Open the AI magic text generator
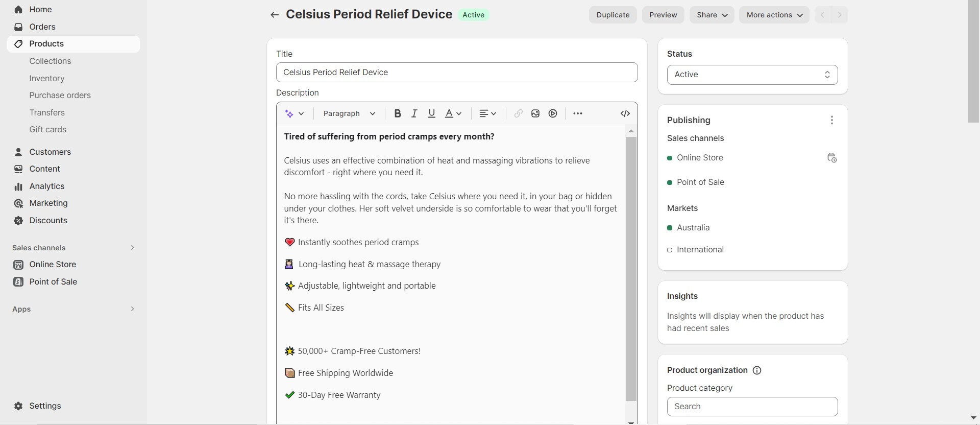Image resolution: width=980 pixels, height=425 pixels. point(294,113)
